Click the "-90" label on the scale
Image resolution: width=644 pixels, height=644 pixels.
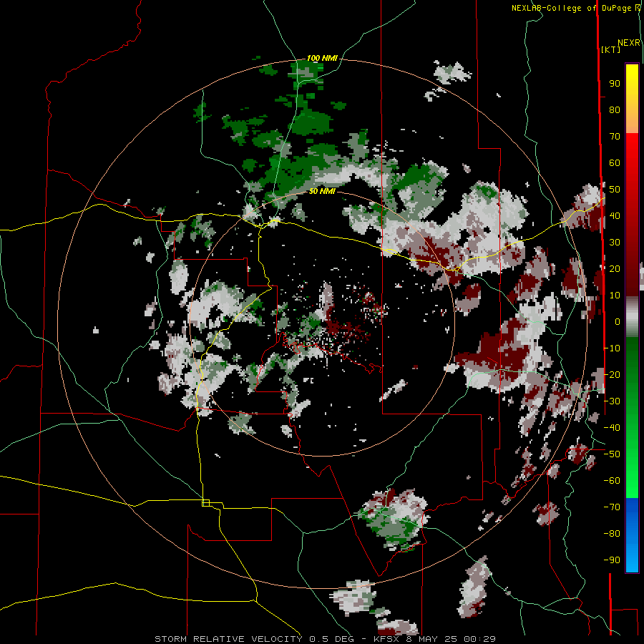612,560
